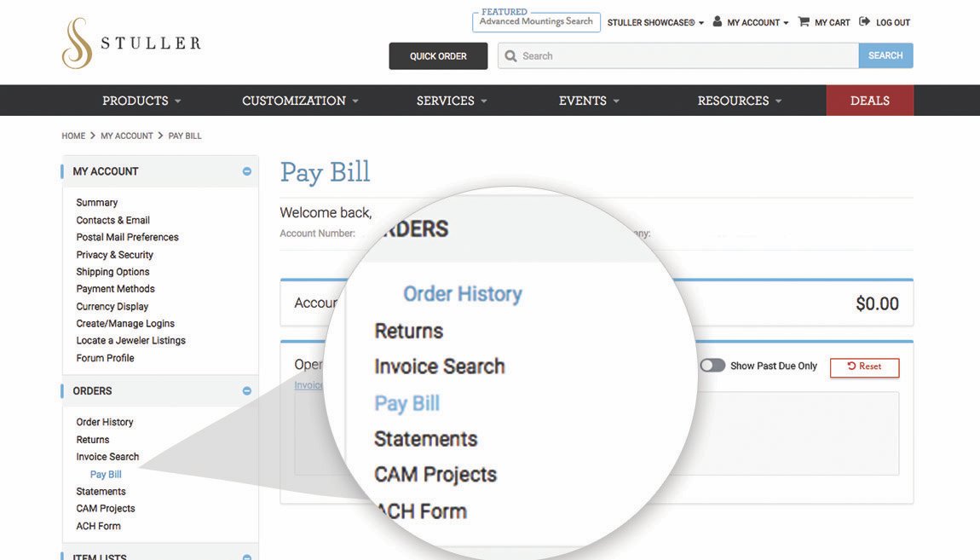980x560 pixels.
Task: Click the My Cart link
Action: click(x=832, y=22)
